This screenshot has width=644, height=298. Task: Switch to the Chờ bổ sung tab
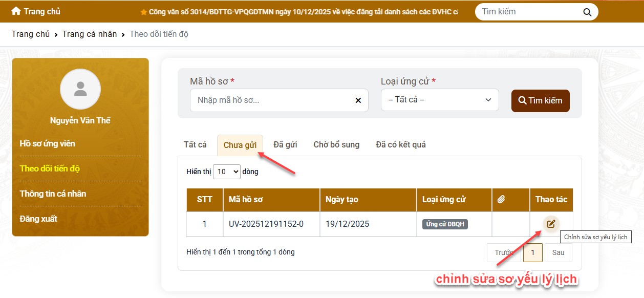click(x=336, y=145)
